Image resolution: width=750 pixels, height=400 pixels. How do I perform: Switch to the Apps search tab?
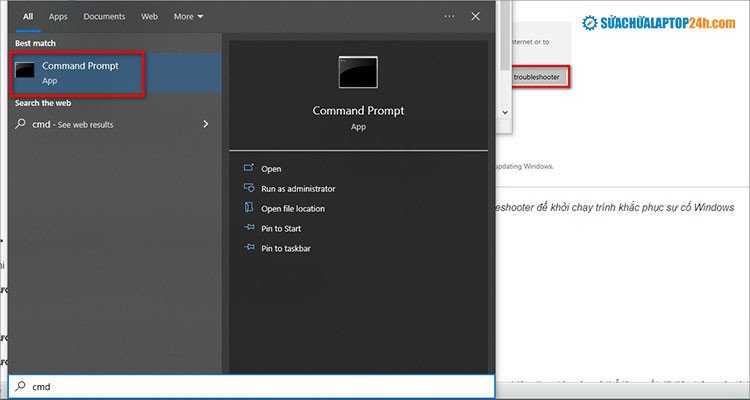pos(58,16)
